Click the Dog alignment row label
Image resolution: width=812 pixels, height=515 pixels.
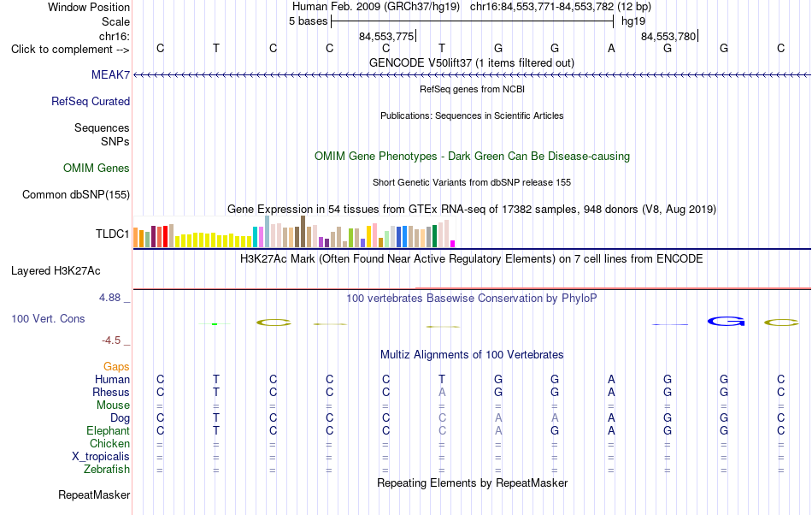pos(121,418)
